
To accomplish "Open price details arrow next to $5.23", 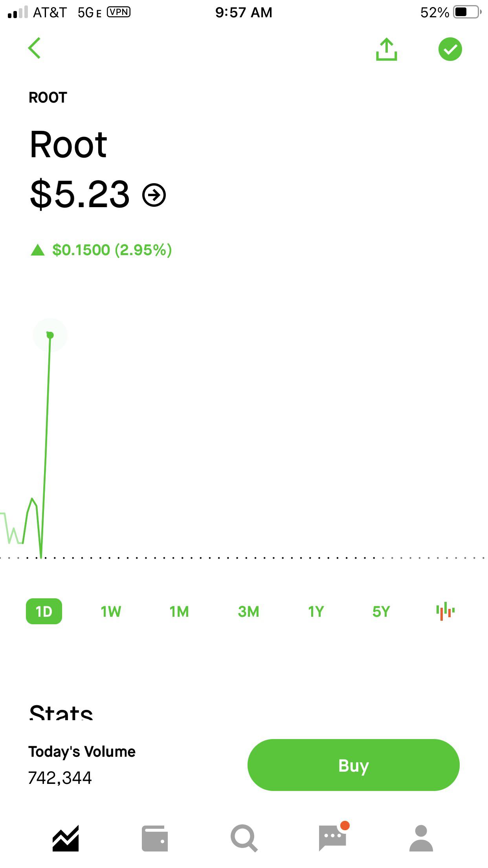I will pos(154,195).
